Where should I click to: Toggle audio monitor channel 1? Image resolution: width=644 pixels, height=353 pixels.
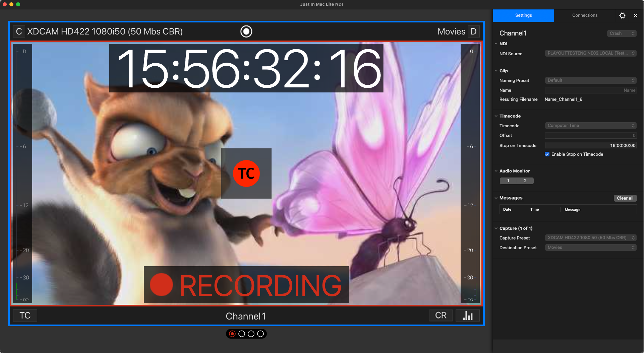pos(508,181)
